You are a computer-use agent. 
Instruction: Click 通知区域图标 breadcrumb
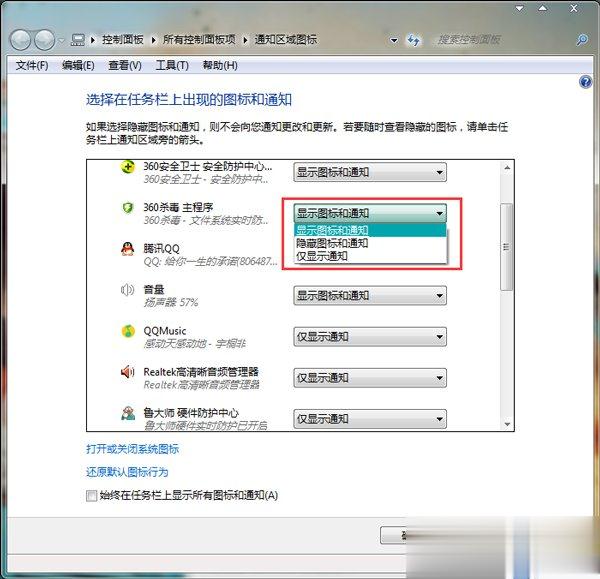286,40
